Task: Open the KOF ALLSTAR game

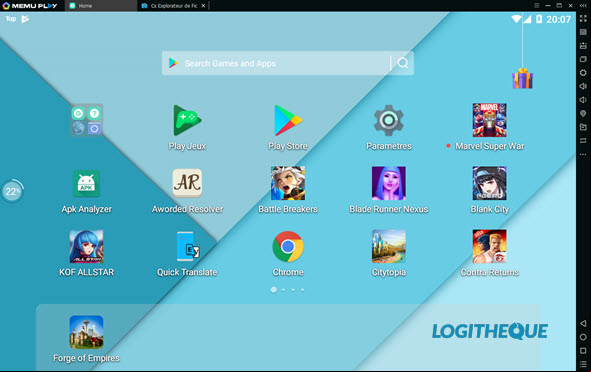Action: [x=86, y=246]
